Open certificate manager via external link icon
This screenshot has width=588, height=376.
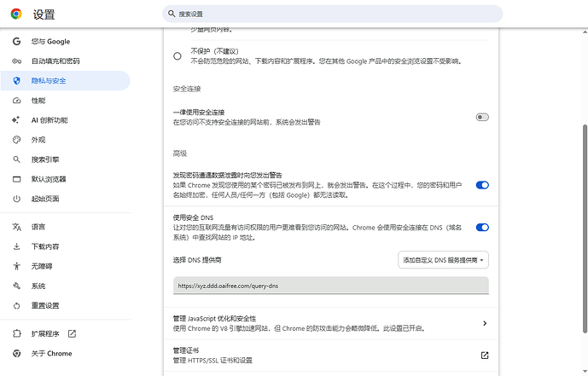485,355
